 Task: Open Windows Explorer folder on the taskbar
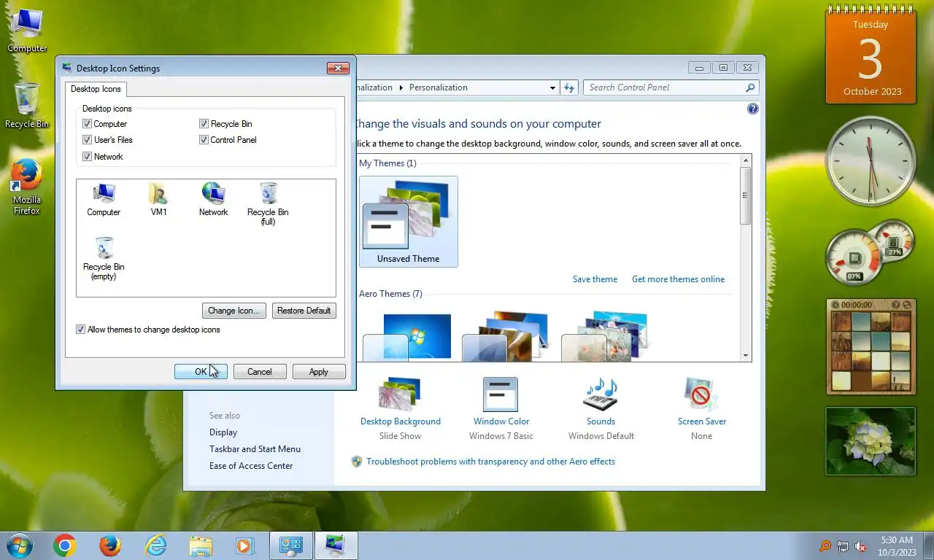coord(201,545)
